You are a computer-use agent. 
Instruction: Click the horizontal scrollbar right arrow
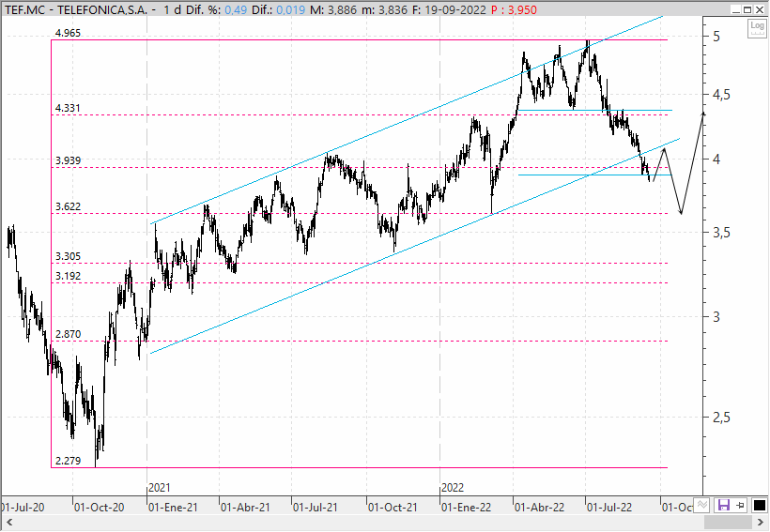762,523
